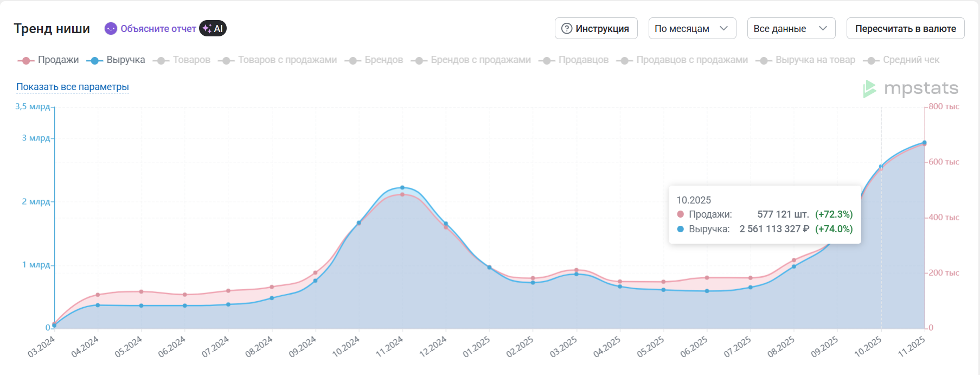Click the gray 'Товаров' legend marker

[x=161, y=60]
